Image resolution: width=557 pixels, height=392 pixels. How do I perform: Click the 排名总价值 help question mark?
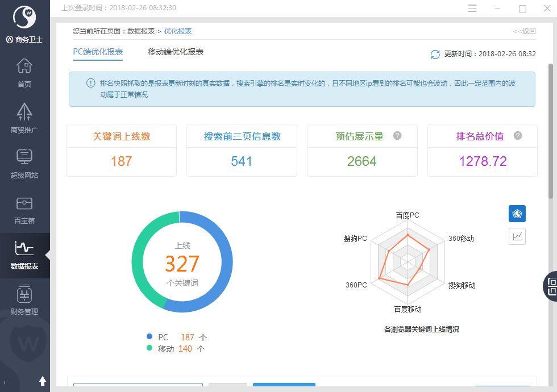(517, 135)
